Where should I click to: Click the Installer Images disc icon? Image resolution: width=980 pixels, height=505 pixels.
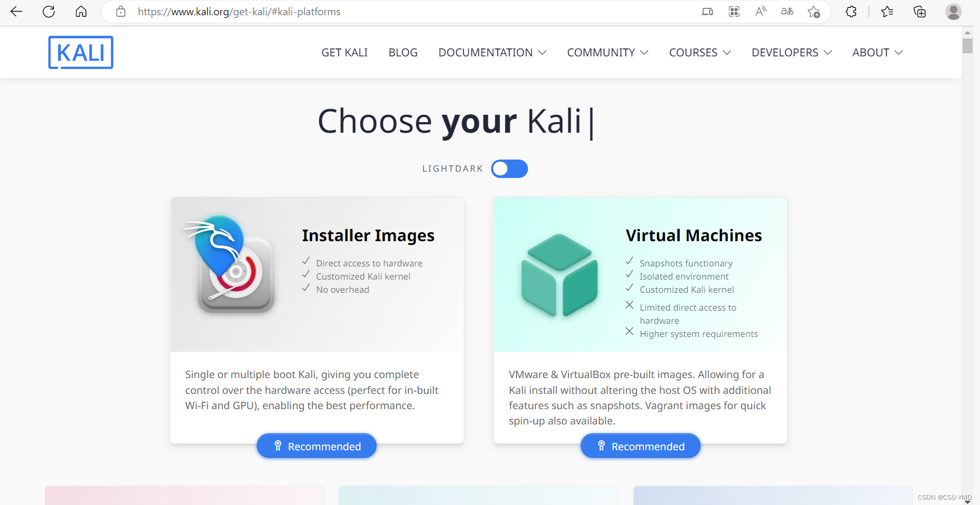coord(230,264)
